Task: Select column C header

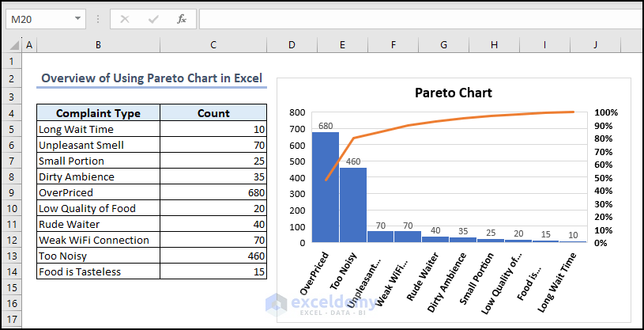Action: tap(213, 45)
